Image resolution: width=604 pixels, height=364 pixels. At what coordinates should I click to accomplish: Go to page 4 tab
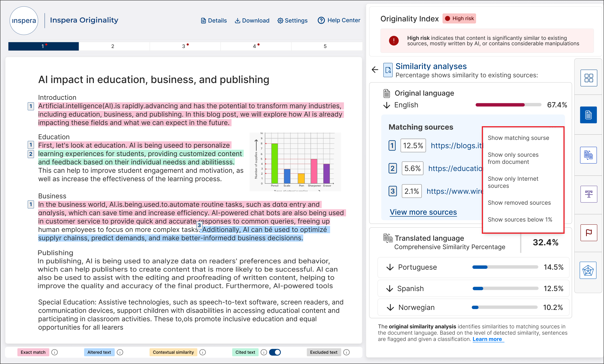pos(256,46)
